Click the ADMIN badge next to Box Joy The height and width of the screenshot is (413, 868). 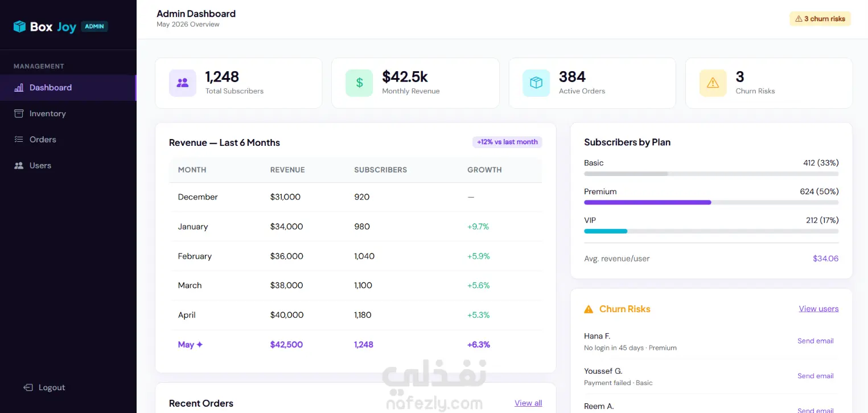coord(94,26)
